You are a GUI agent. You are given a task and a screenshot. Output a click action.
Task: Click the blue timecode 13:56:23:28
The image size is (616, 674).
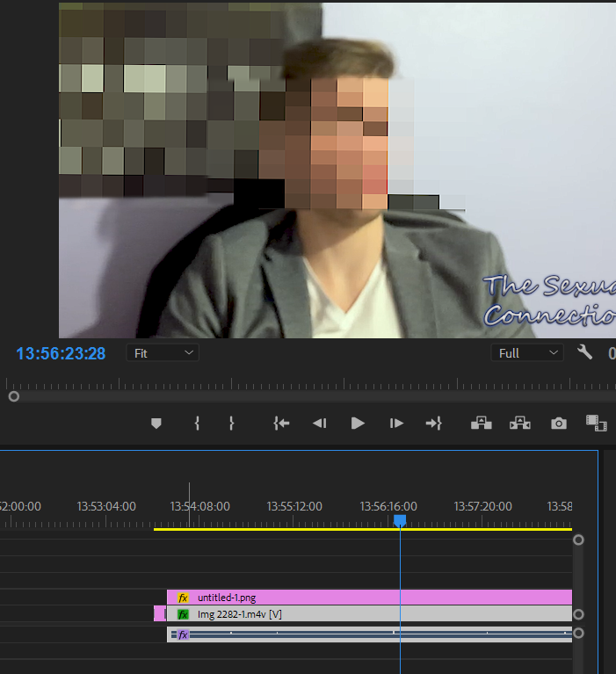pyautogui.click(x=61, y=353)
